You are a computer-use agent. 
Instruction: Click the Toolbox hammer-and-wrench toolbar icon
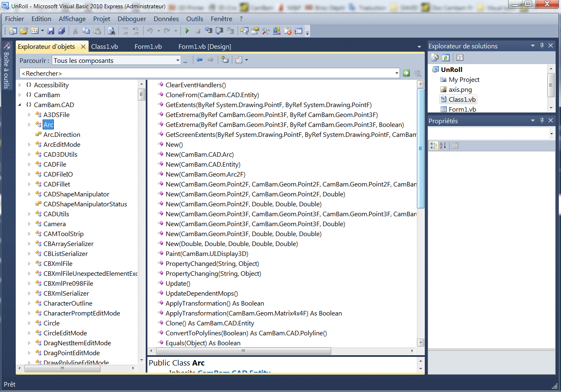[266, 31]
